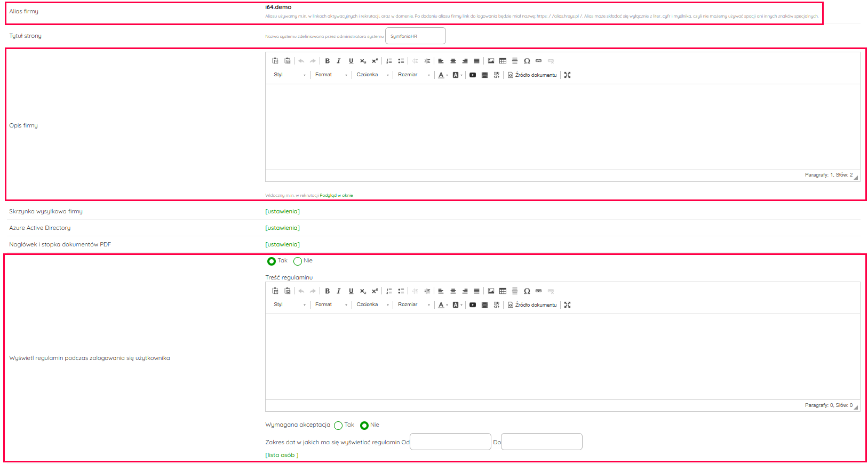Toggle bold in the Opis firmy editor

click(328, 61)
